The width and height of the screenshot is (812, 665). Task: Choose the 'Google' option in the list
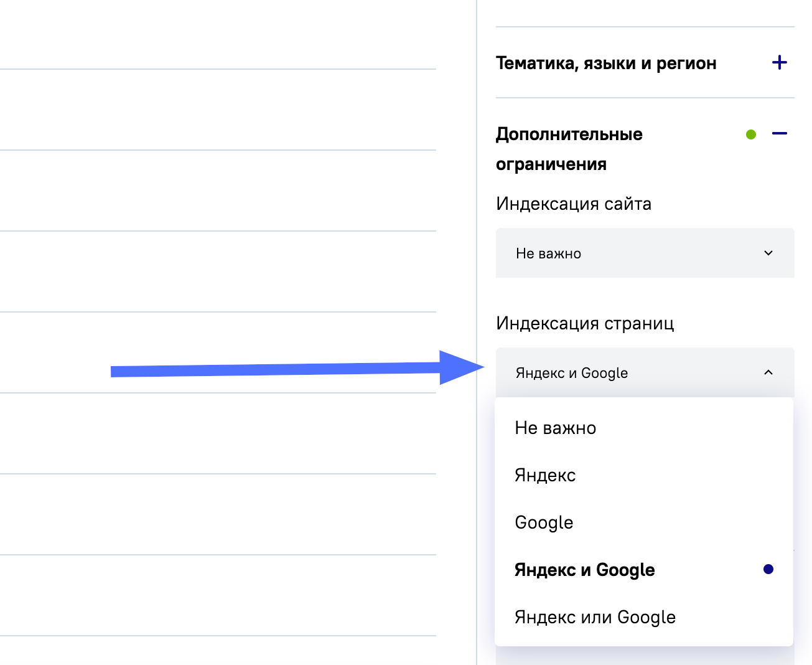click(x=544, y=522)
